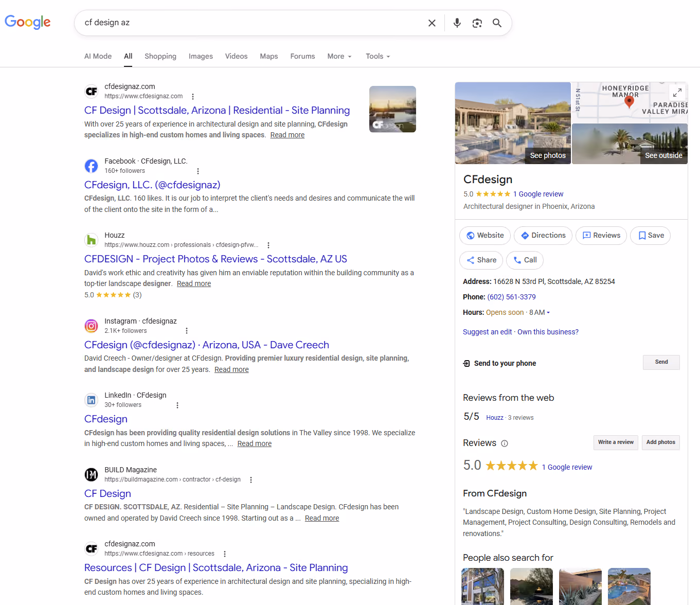Open options menu for Facebook result
The width and height of the screenshot is (700, 605).
pos(198,171)
